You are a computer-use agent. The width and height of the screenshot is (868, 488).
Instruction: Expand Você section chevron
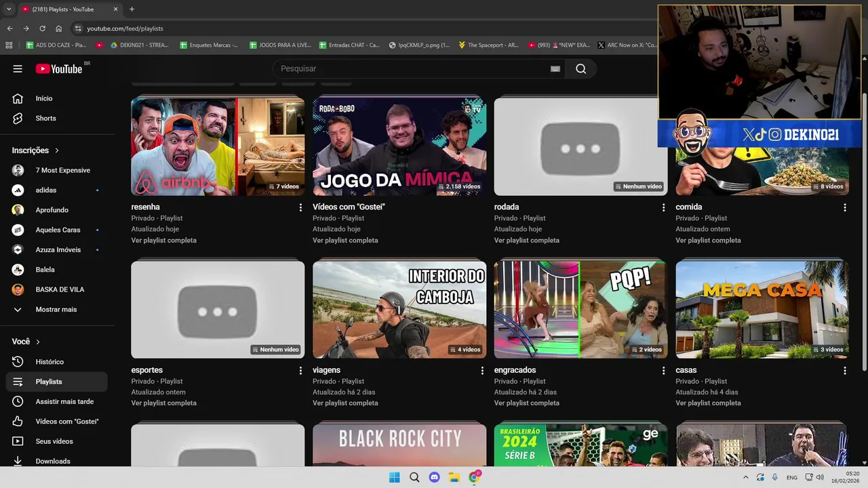coord(38,342)
